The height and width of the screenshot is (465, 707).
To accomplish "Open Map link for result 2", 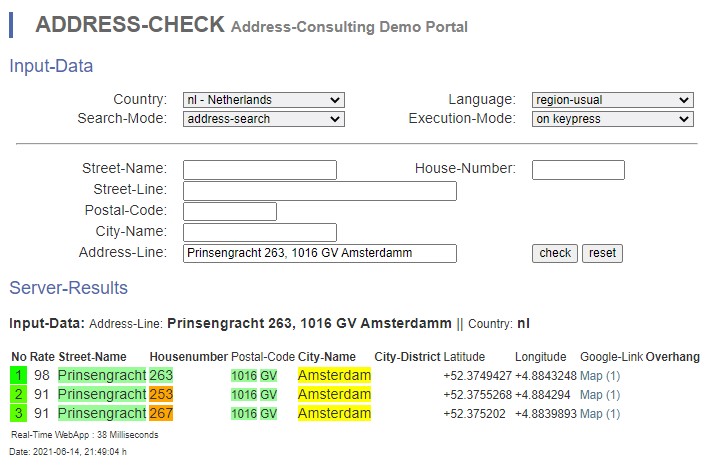I will (600, 395).
